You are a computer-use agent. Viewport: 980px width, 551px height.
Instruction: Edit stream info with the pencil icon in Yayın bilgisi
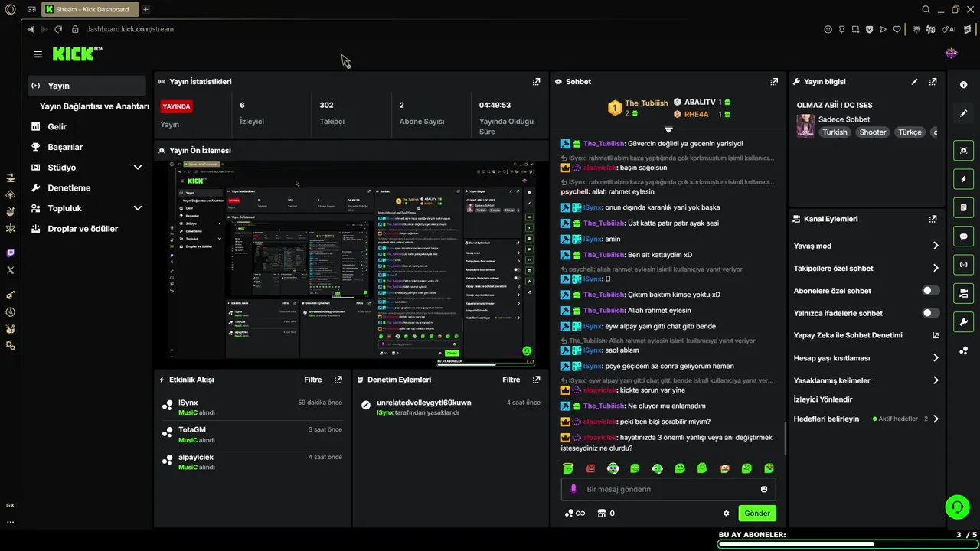point(914,82)
